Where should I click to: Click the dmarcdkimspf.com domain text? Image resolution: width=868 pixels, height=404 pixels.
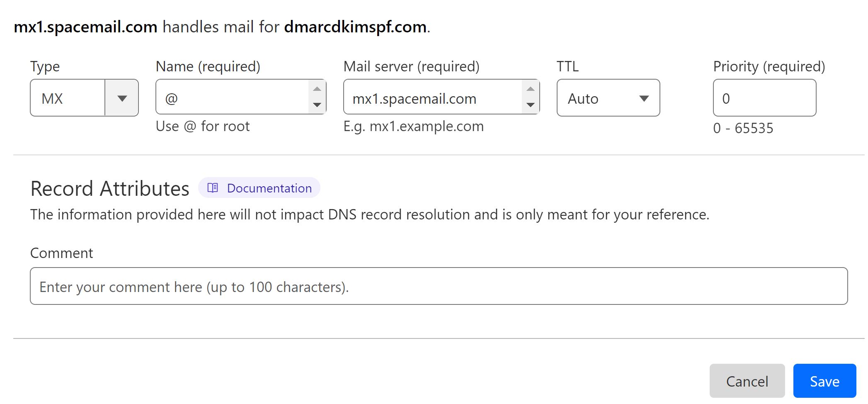[x=355, y=27]
